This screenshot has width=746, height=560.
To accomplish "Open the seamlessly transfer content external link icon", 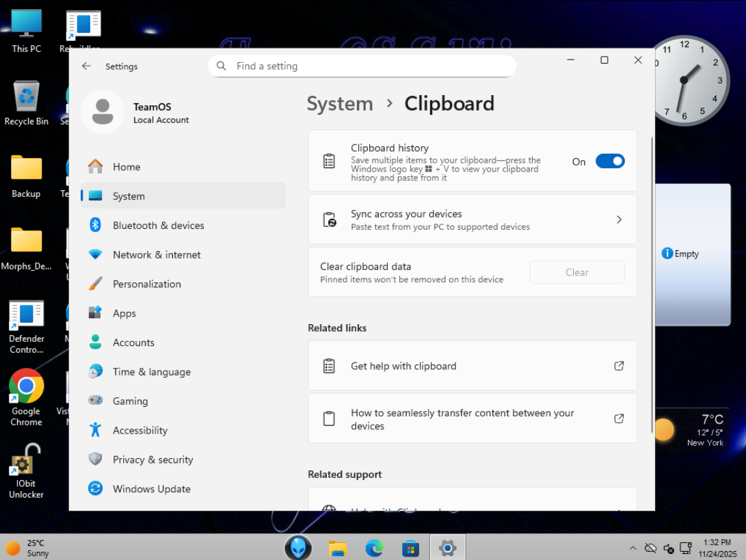I will [x=618, y=418].
